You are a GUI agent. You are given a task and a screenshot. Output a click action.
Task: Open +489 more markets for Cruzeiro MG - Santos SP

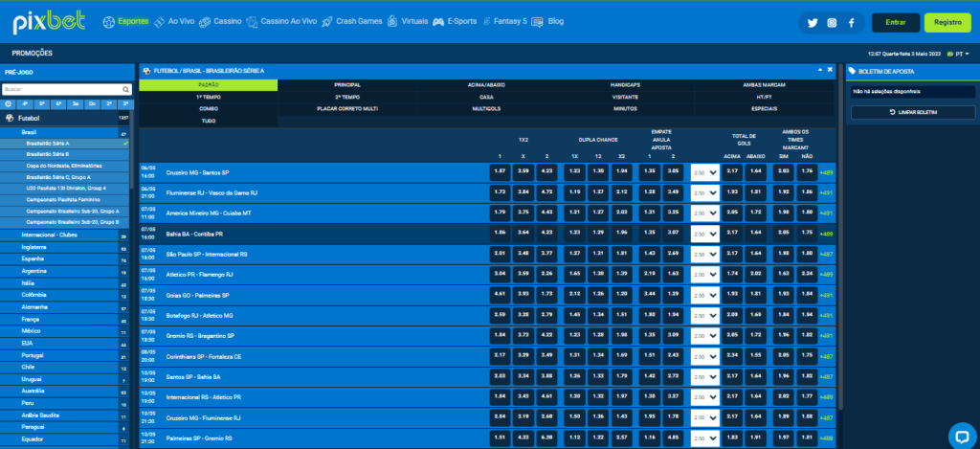pos(826,172)
